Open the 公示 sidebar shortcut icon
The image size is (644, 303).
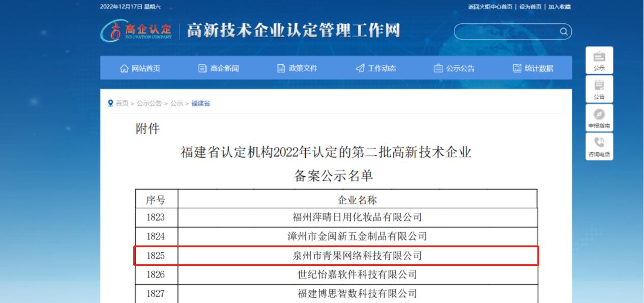point(599,57)
